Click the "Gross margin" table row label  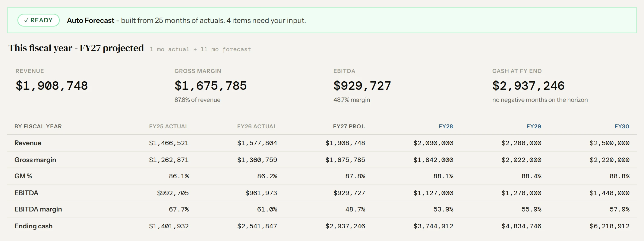35,160
